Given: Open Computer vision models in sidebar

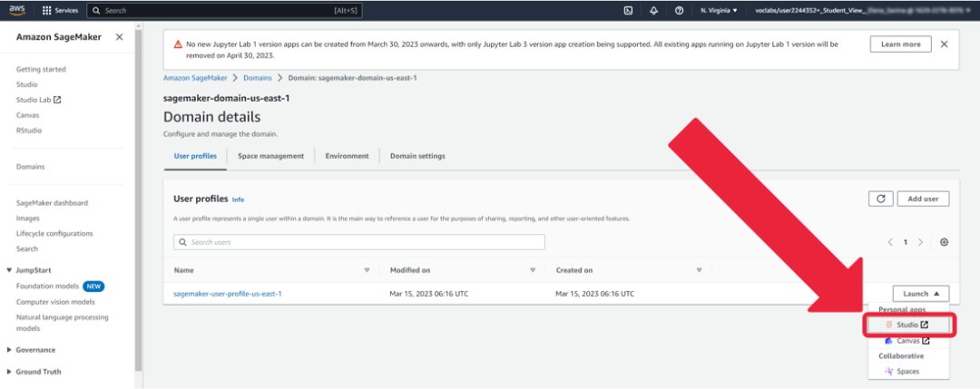Looking at the screenshot, I should coord(55,302).
